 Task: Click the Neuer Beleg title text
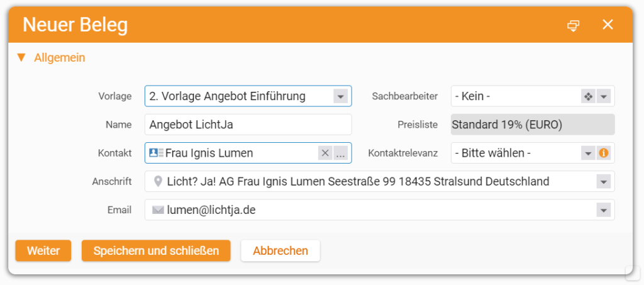pyautogui.click(x=75, y=25)
